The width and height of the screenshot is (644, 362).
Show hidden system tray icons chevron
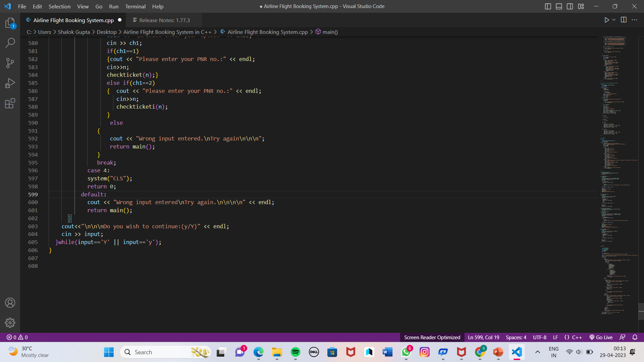[537, 352]
